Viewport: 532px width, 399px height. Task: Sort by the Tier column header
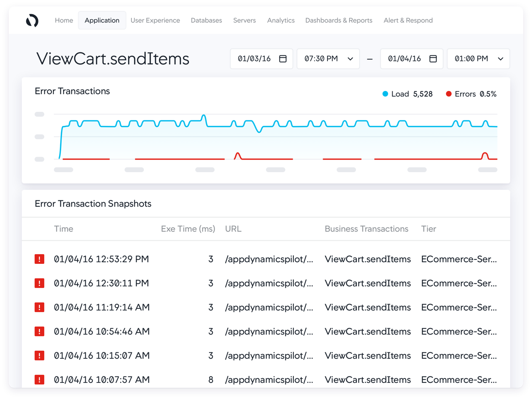pyautogui.click(x=429, y=229)
